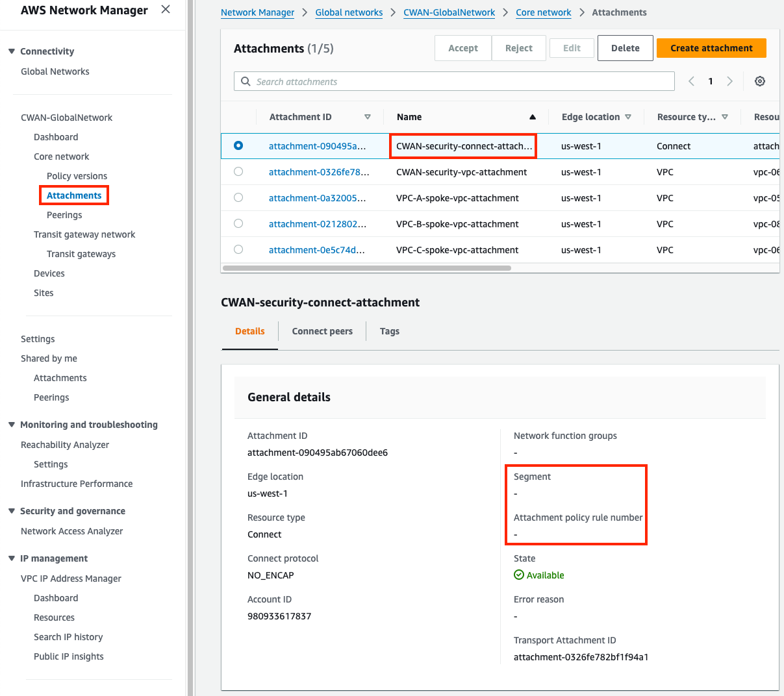Click the attachments table horizontal scrollbar
The image size is (784, 696).
coord(367,267)
